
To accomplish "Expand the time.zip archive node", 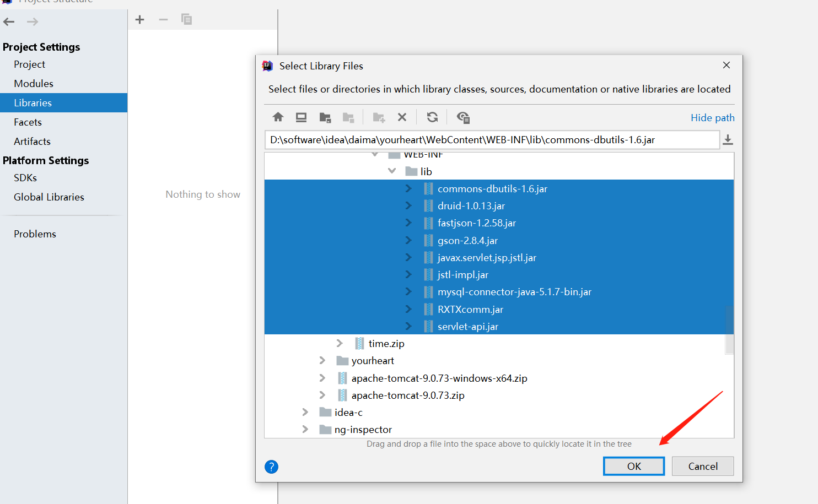I will tap(340, 344).
